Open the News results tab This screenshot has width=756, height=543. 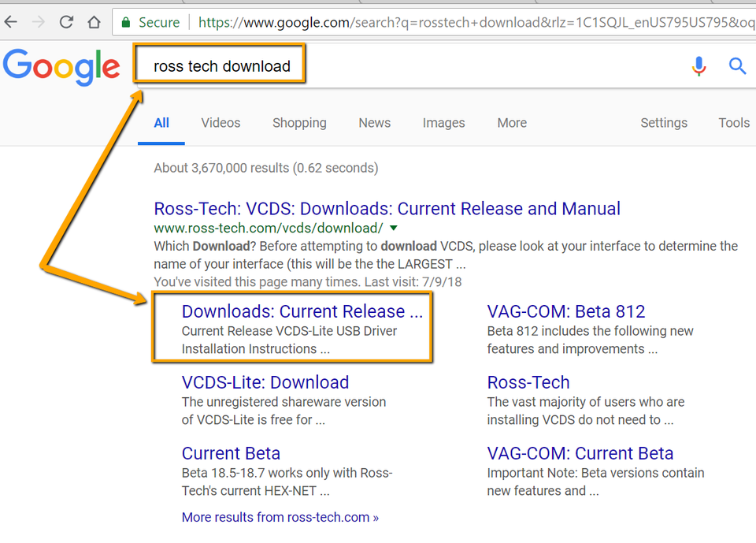(x=374, y=123)
